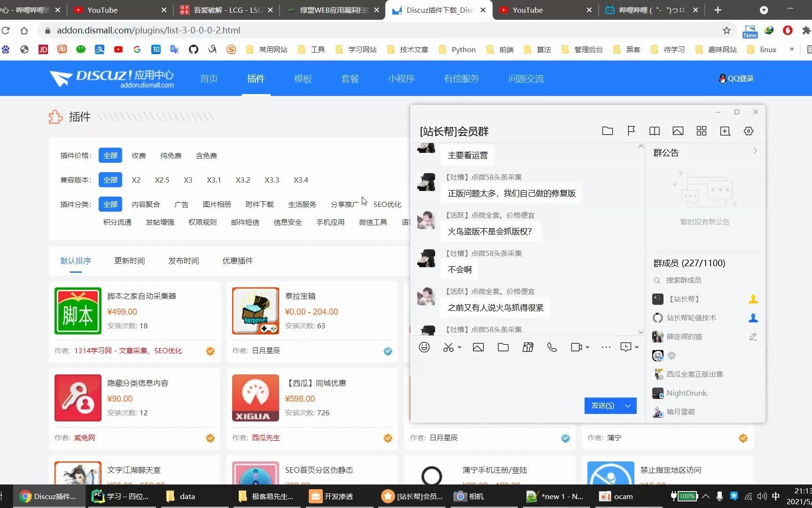Expand the send button options dropdown
Screen dimensions: 812x508
tap(628, 406)
